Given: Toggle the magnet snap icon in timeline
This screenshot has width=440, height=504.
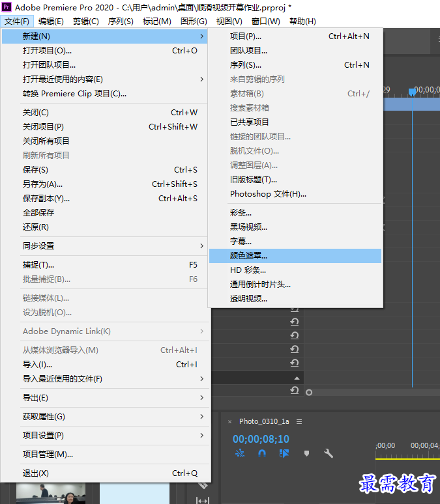Looking at the screenshot, I should (x=262, y=453).
